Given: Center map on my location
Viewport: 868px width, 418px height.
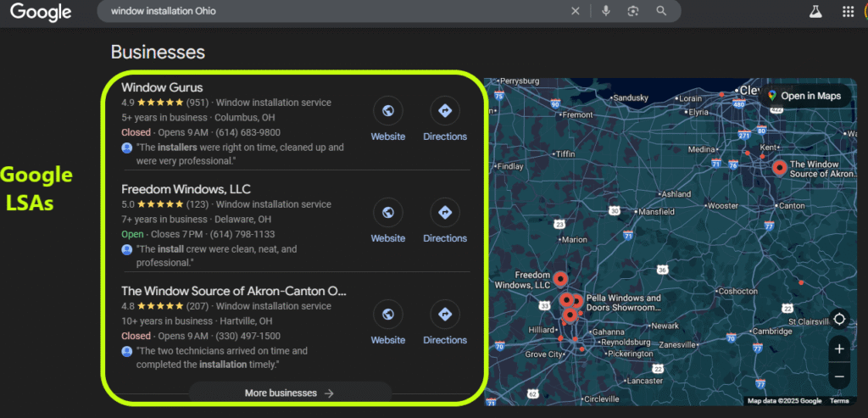Looking at the screenshot, I should (x=839, y=320).
